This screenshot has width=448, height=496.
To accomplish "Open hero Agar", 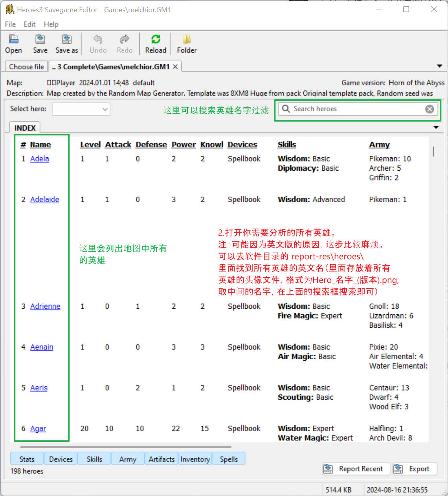I will point(38,429).
